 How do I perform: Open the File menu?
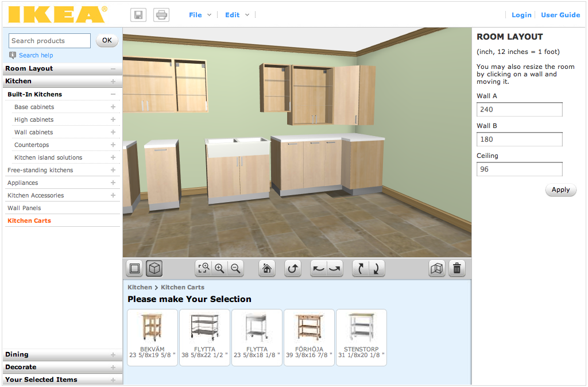tap(195, 15)
